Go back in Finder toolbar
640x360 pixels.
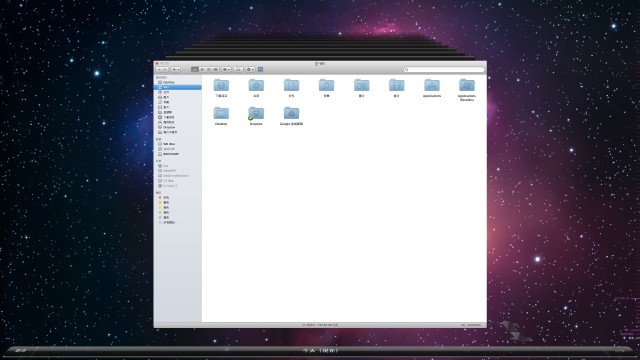[159, 69]
